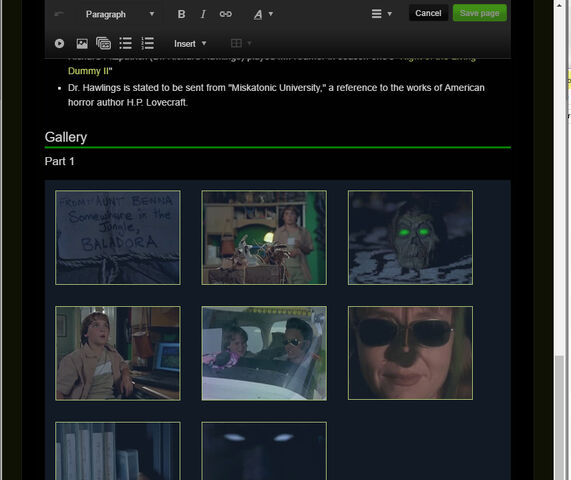Open the boy at computer thumbnail
The height and width of the screenshot is (480, 571).
point(118,353)
